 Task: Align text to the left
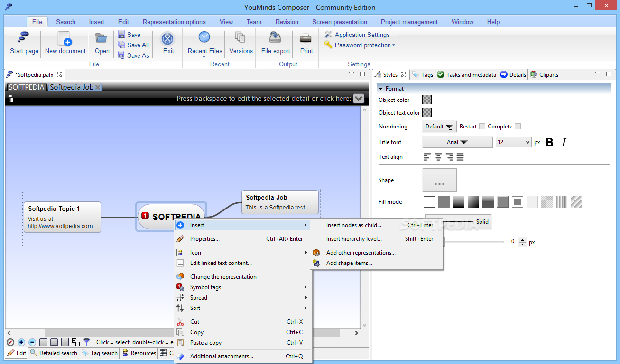click(427, 157)
